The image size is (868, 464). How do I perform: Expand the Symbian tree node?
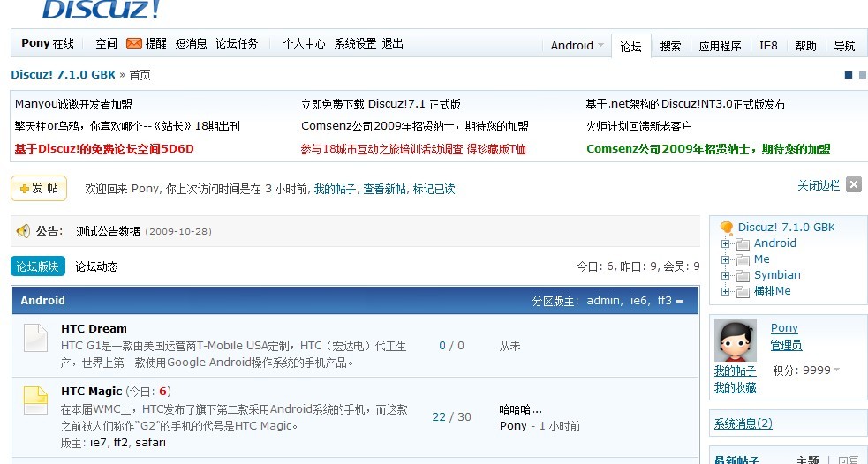pos(725,275)
